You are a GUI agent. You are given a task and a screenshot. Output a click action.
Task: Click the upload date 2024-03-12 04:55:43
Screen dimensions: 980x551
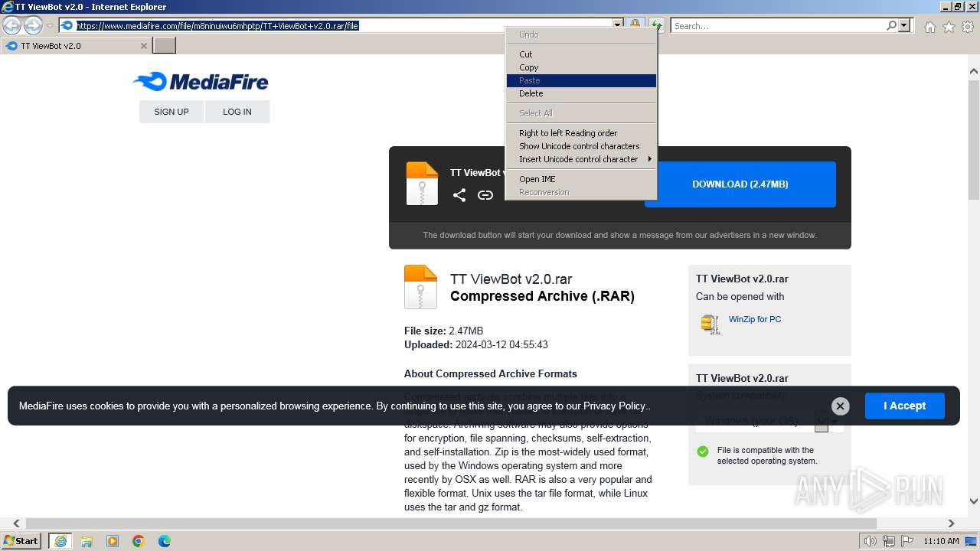[501, 344]
